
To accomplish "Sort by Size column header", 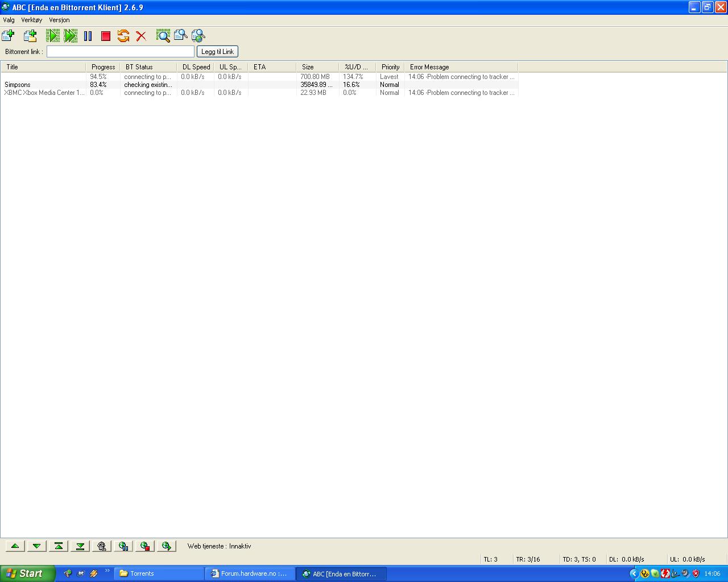I will coord(317,67).
